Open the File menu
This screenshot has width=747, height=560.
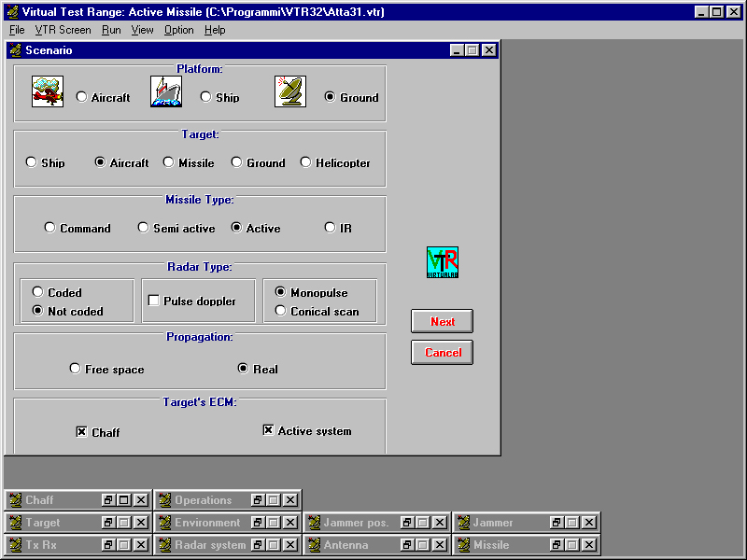tap(17, 30)
